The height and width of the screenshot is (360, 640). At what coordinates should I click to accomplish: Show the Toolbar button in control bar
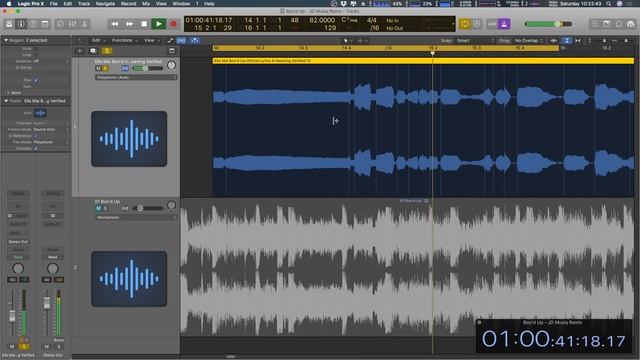point(45,24)
